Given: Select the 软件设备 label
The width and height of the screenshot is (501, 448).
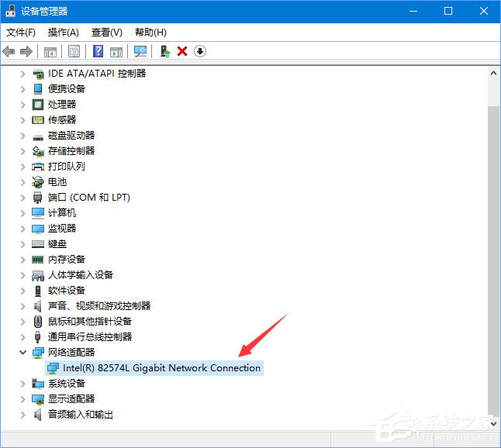Looking at the screenshot, I should coord(67,290).
